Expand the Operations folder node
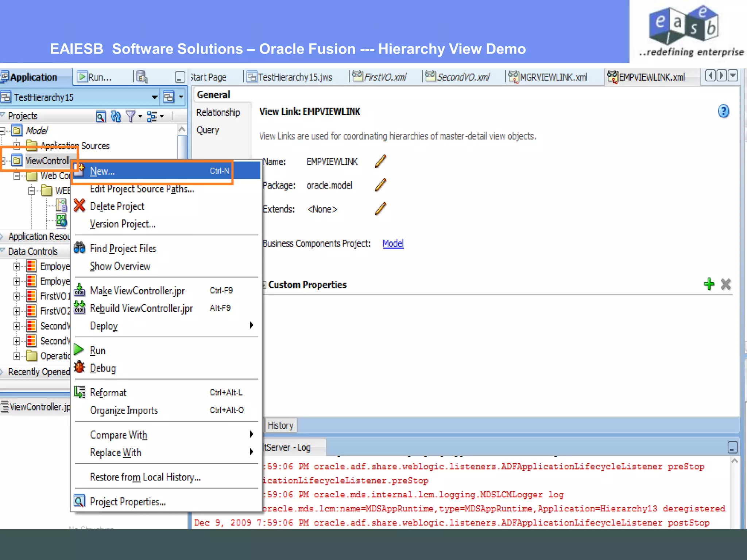The image size is (747, 560). pos(17,356)
